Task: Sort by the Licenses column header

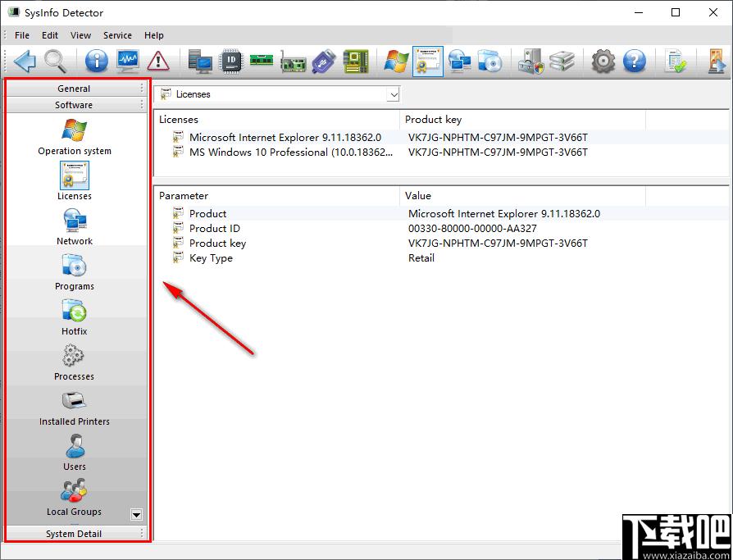Action: (x=277, y=119)
